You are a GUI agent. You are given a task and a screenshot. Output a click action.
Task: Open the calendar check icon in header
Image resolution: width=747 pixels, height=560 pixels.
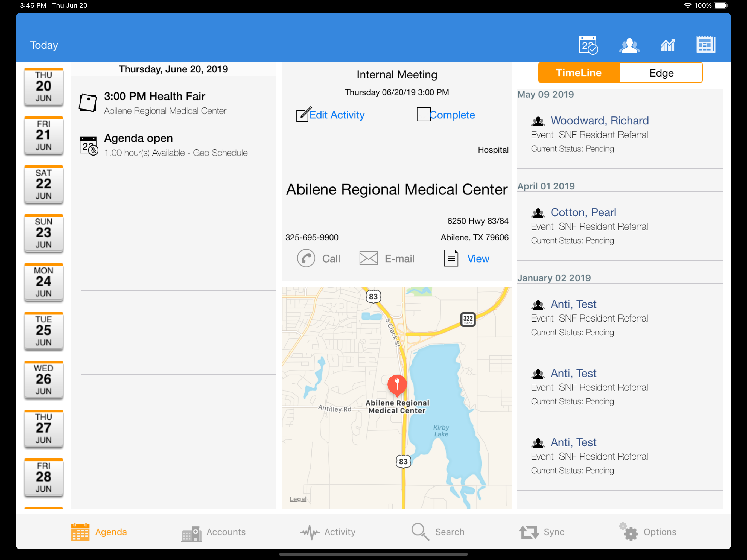588,45
